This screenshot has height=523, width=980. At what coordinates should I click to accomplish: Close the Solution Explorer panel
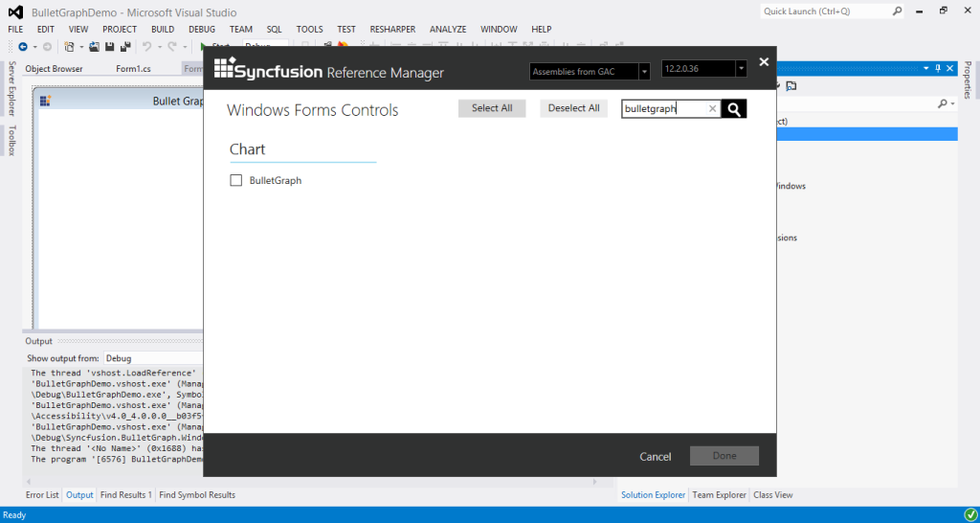(x=950, y=68)
